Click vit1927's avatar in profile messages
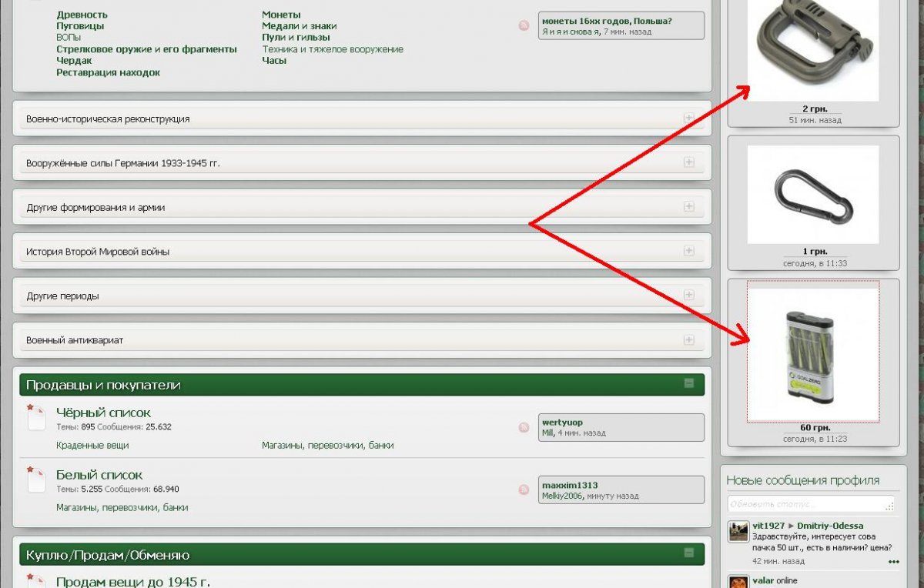The image size is (924, 588). click(x=738, y=532)
